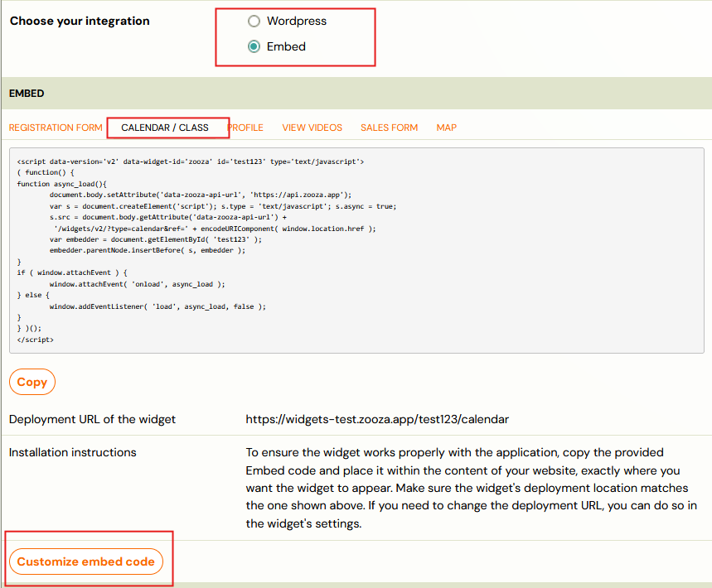Click the widget deployment URL text
The image size is (712, 588).
point(377,419)
